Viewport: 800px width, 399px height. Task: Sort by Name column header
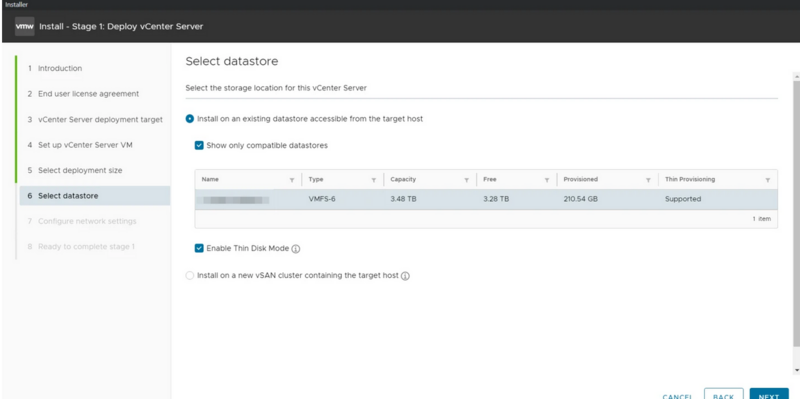210,180
